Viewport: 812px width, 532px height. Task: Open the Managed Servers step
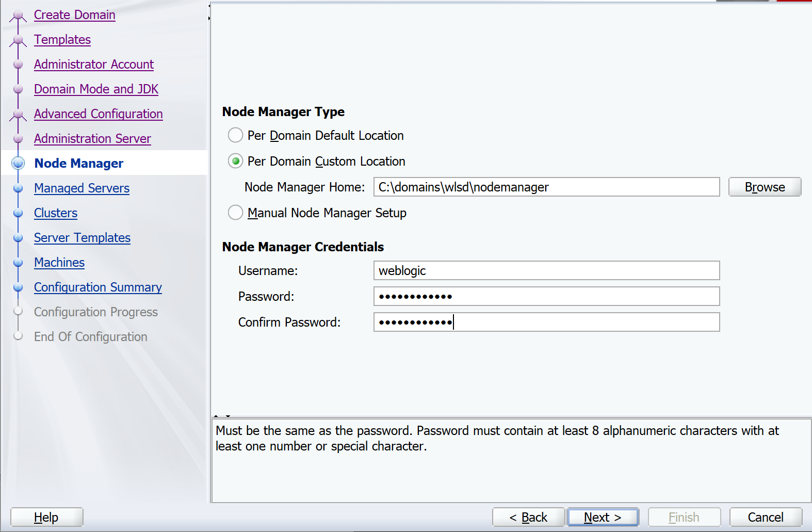coord(82,188)
